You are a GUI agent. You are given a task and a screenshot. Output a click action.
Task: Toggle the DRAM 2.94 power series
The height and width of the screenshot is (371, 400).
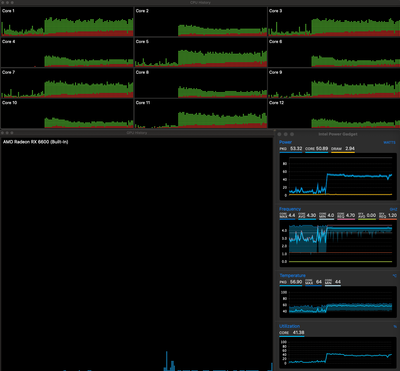click(x=343, y=148)
